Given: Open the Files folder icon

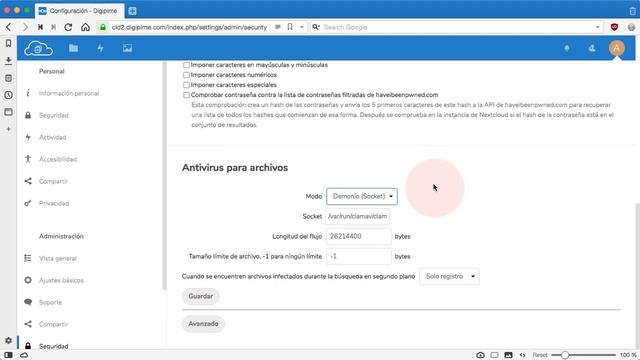Looking at the screenshot, I should tap(73, 48).
